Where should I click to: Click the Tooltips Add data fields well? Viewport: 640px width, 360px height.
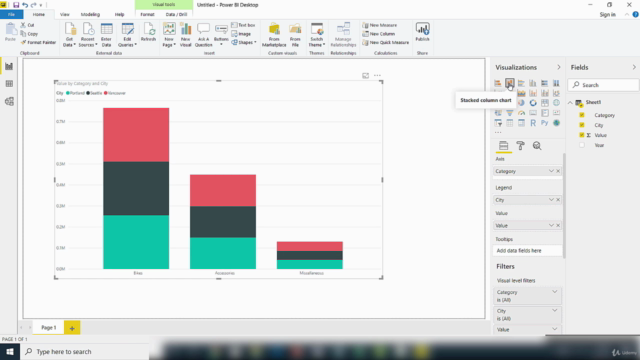527,251
